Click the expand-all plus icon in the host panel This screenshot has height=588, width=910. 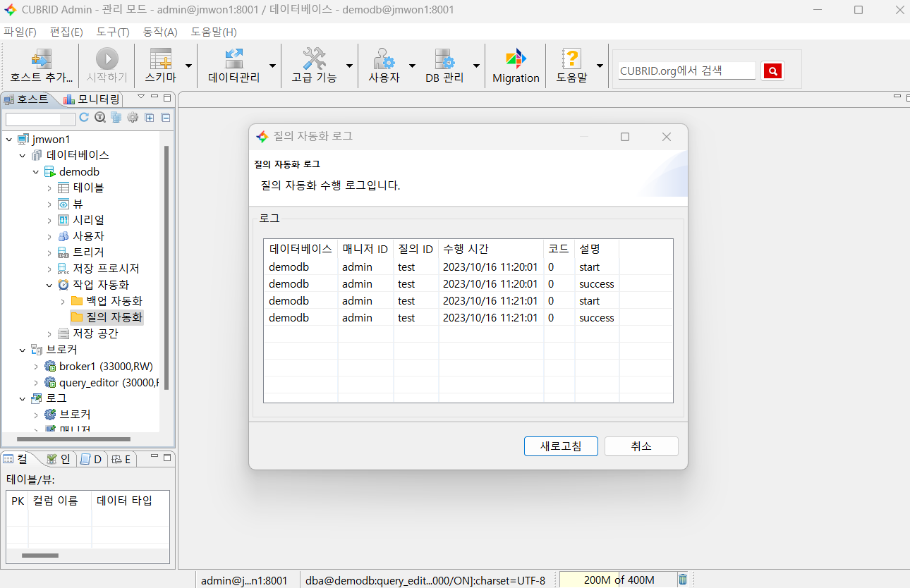pyautogui.click(x=150, y=118)
